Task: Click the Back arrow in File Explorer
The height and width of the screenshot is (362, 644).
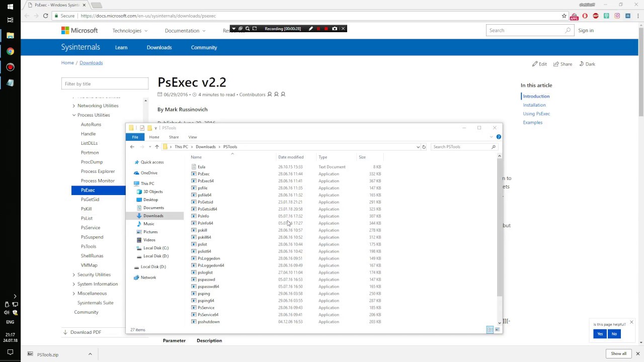Action: tap(132, 147)
